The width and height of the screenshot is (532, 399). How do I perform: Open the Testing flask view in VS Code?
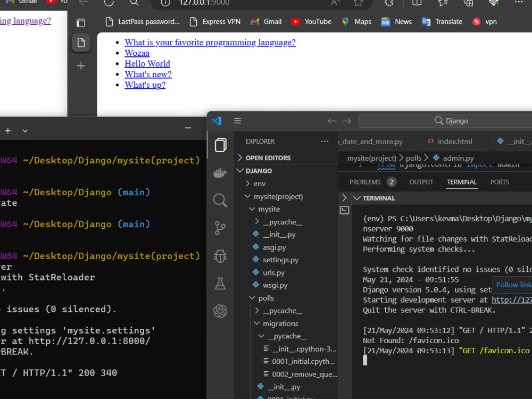(x=220, y=284)
